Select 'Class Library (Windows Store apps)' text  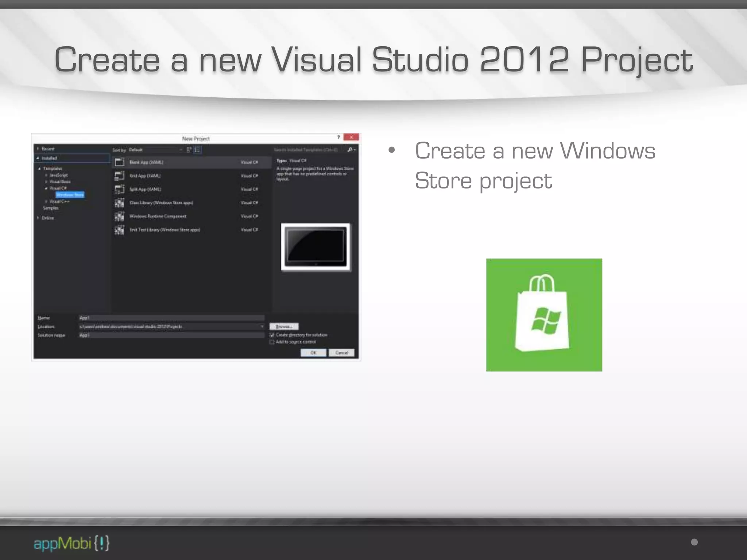[161, 203]
